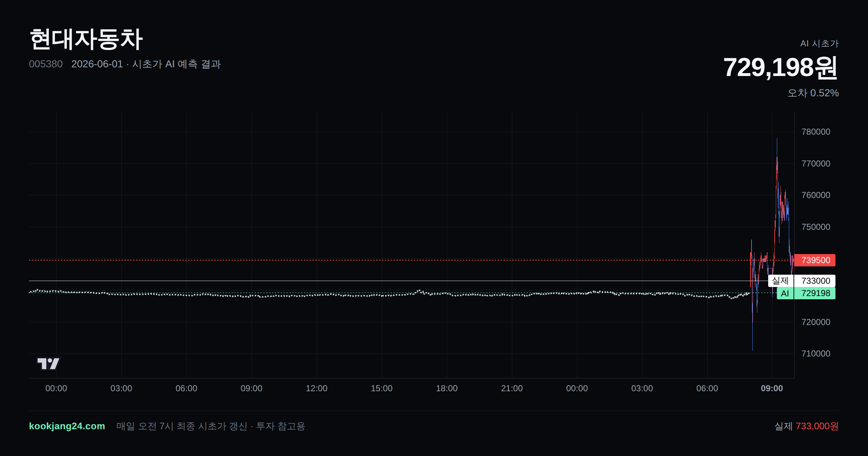The image size is (868, 456).
Task: Click the TradingView logo icon
Action: (x=48, y=363)
